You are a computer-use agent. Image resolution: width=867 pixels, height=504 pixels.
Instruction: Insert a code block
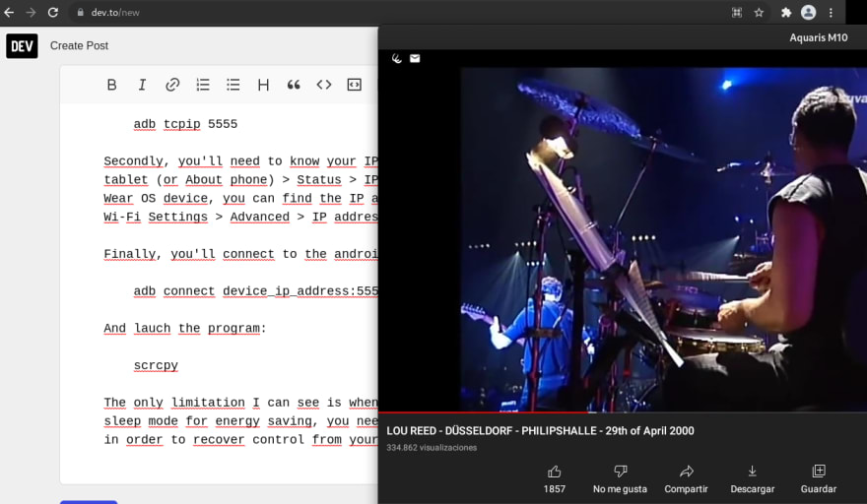[x=354, y=85]
